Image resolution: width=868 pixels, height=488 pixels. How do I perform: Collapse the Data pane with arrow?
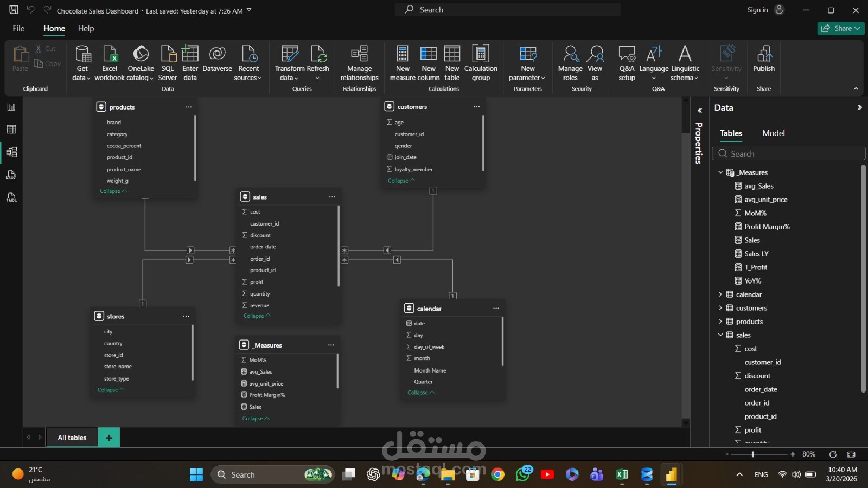(859, 107)
